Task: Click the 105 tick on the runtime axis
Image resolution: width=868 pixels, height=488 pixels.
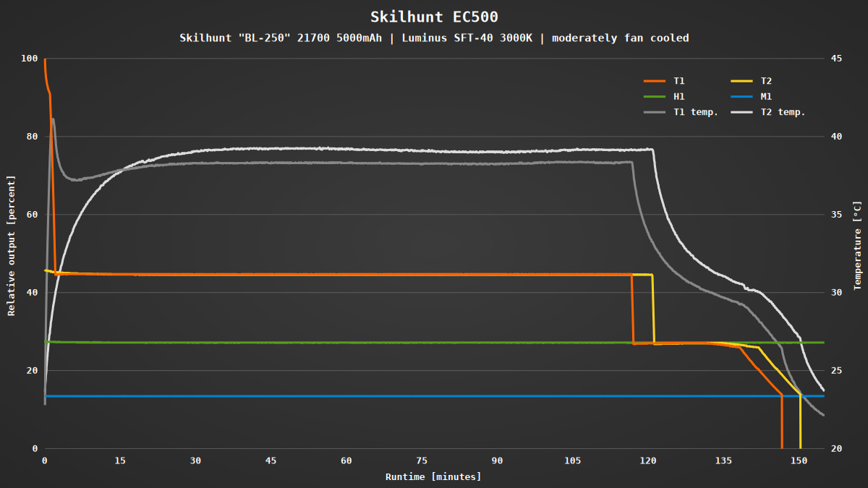Action: click(x=573, y=461)
